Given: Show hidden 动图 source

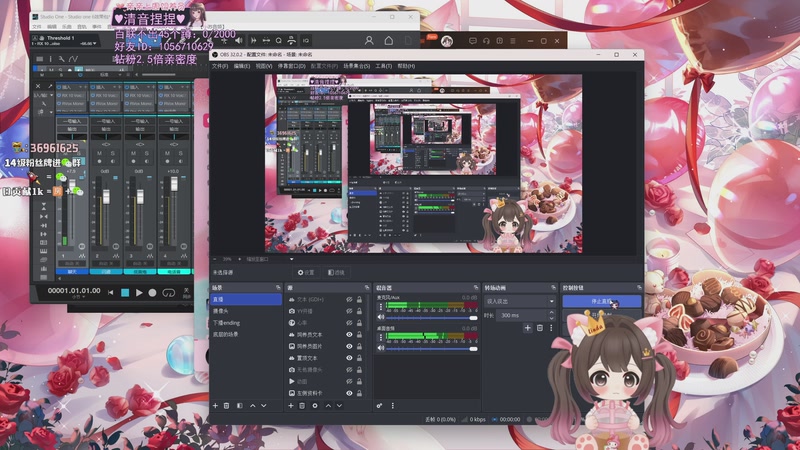Looking at the screenshot, I should (x=349, y=382).
